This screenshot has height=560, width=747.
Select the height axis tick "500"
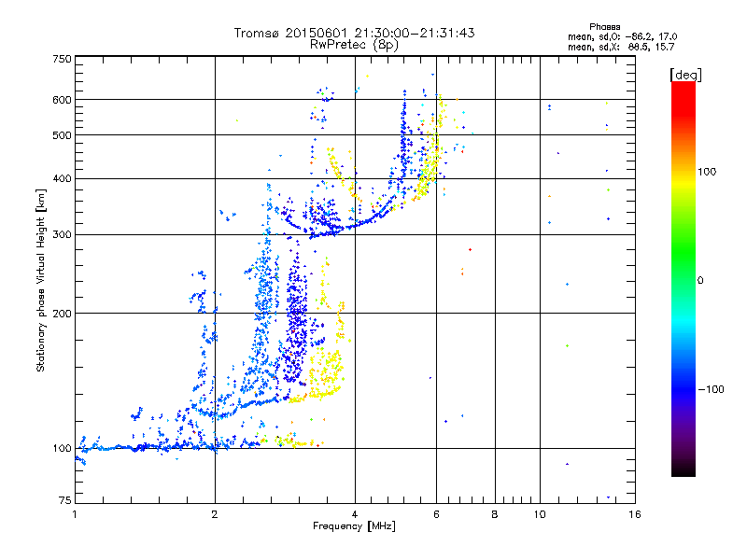pos(62,135)
